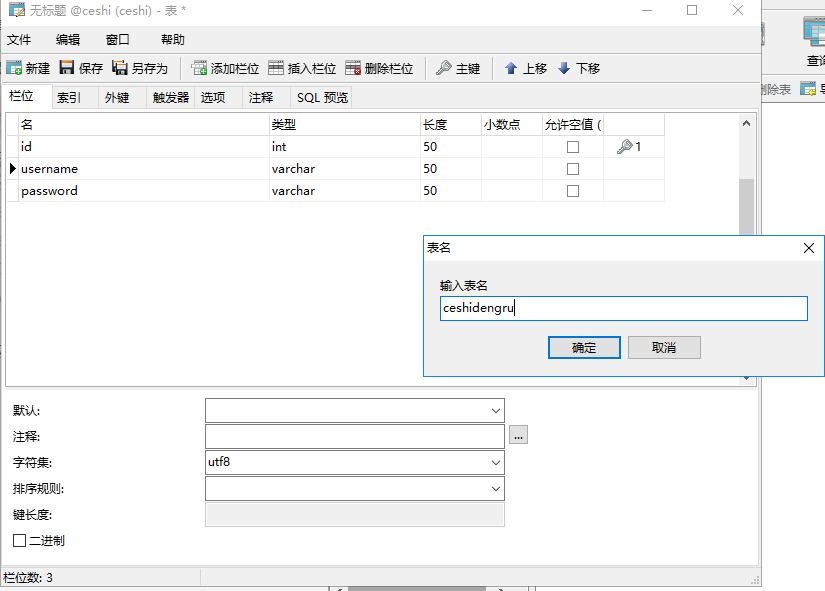Insert a field with 插入栏位

click(301, 68)
